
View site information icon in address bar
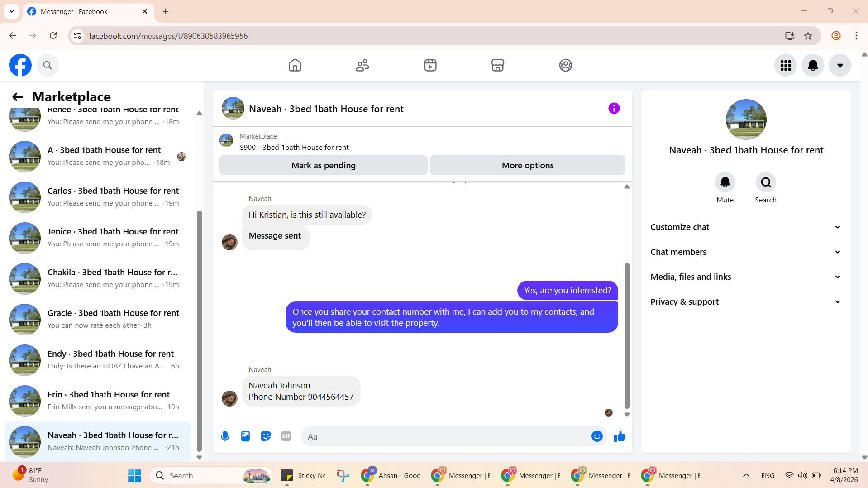[77, 36]
